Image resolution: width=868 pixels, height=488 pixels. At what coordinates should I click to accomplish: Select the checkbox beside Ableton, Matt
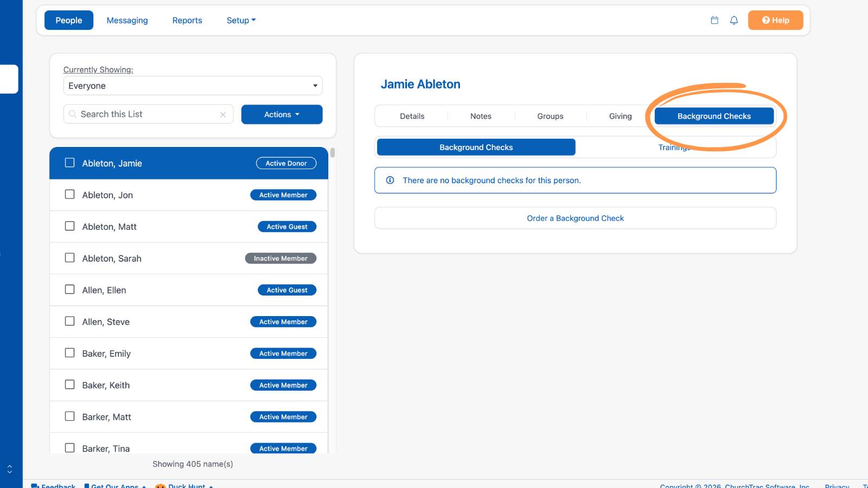click(x=70, y=226)
